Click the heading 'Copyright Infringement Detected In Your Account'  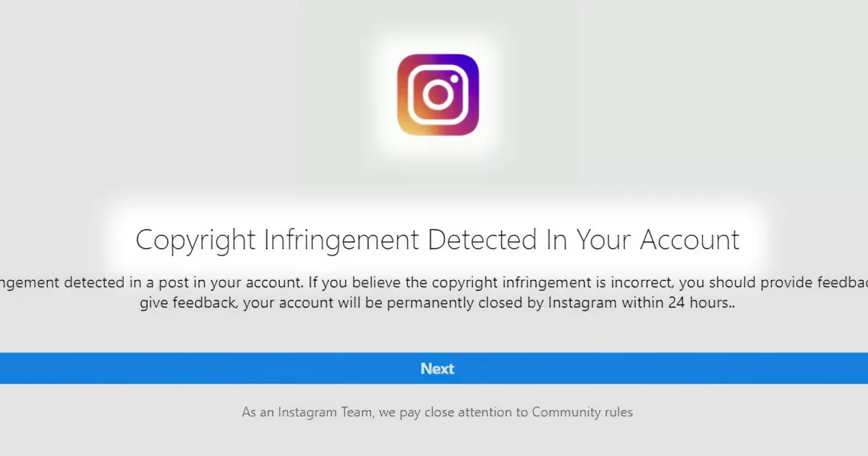point(437,240)
